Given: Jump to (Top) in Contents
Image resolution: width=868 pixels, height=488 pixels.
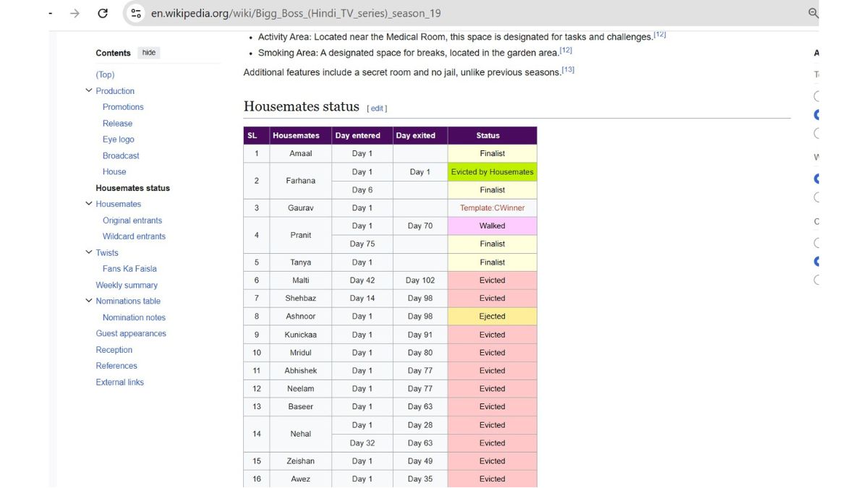Looking at the screenshot, I should click(x=105, y=74).
